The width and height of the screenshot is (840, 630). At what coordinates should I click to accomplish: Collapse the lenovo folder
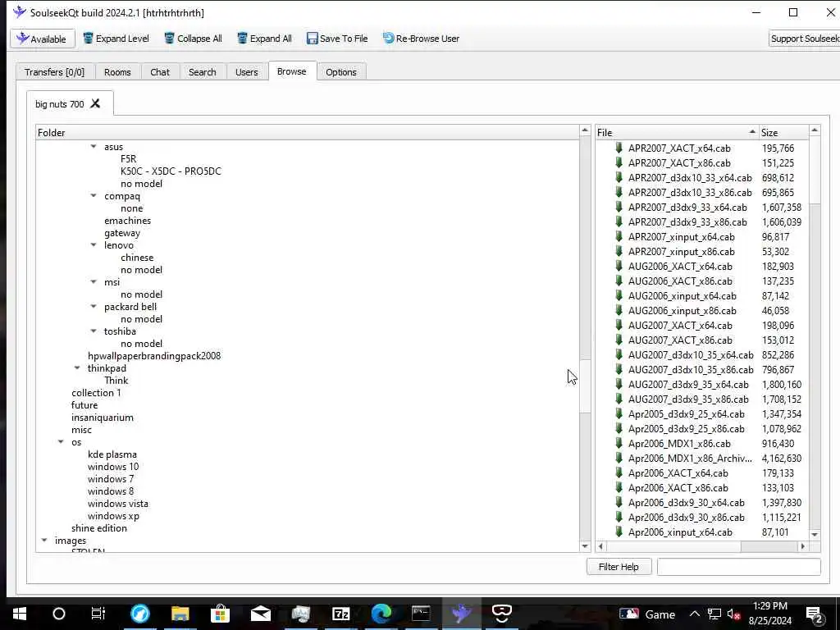[94, 244]
